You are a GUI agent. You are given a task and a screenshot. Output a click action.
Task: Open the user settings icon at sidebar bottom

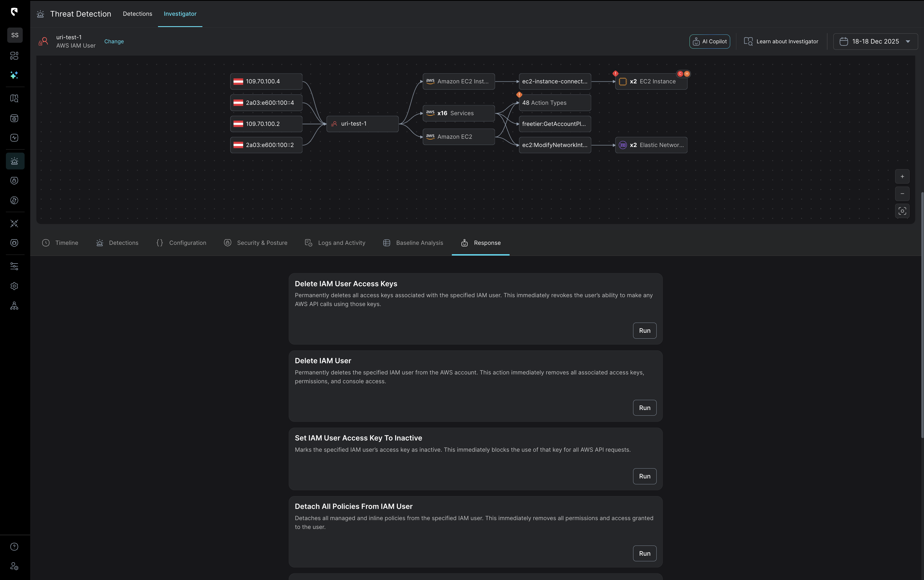point(15,566)
